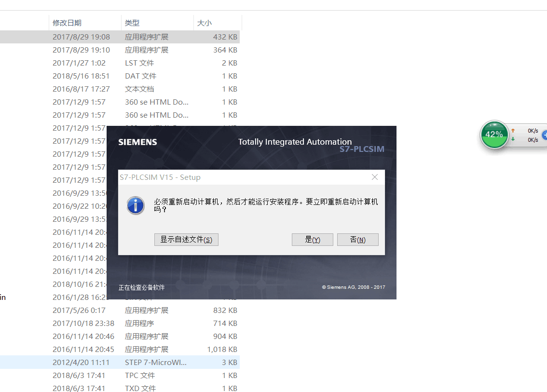Viewport: 547px width, 392px height.
Task: Select the DAT 文件 row dated 2018/5/16
Action: pyautogui.click(x=120, y=76)
